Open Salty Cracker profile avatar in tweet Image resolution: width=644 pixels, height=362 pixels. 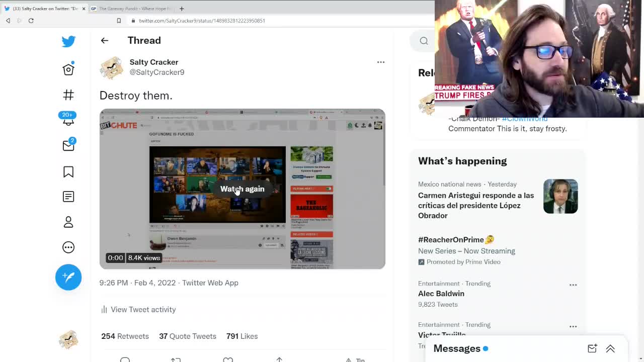coord(111,67)
